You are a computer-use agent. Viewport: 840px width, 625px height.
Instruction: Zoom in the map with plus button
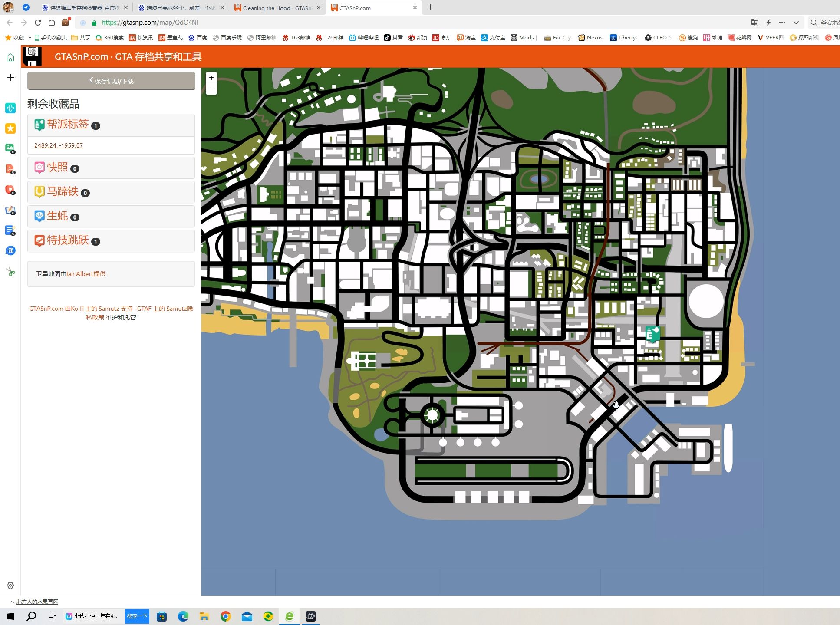pyautogui.click(x=211, y=78)
